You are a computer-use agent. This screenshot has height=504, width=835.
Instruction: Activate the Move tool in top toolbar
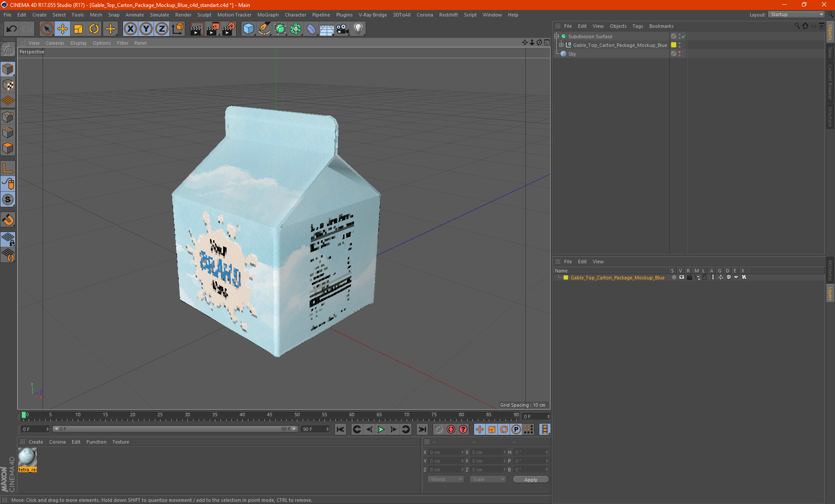click(63, 29)
